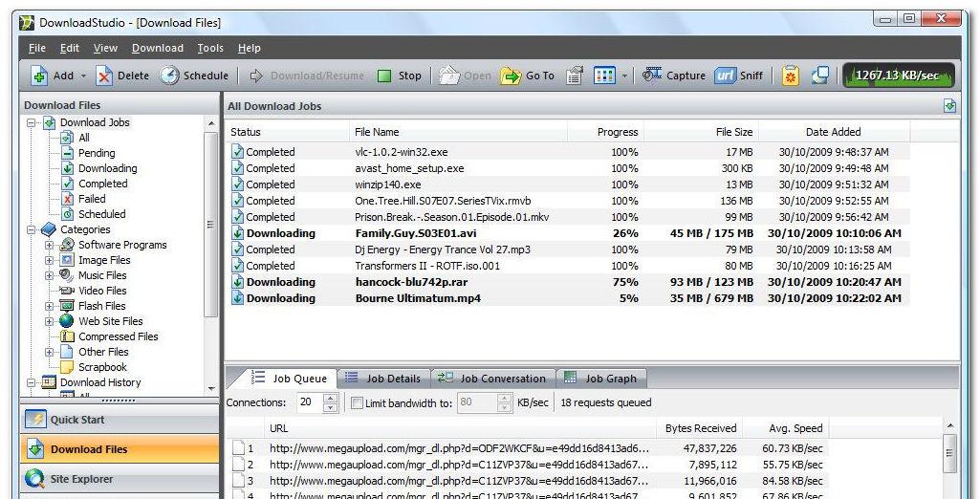
Task: Click the icon at right of All Download Jobs header
Action: click(x=950, y=105)
